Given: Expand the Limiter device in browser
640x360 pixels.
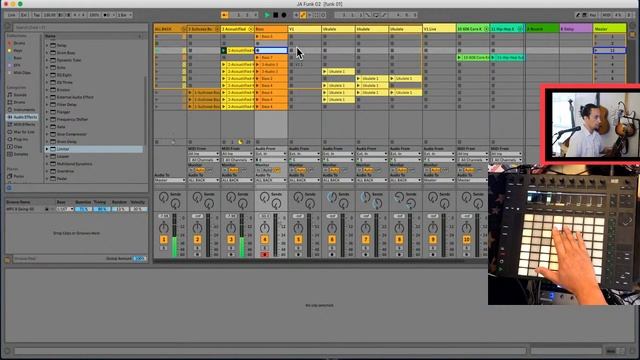Looking at the screenshot, I should tap(47, 149).
